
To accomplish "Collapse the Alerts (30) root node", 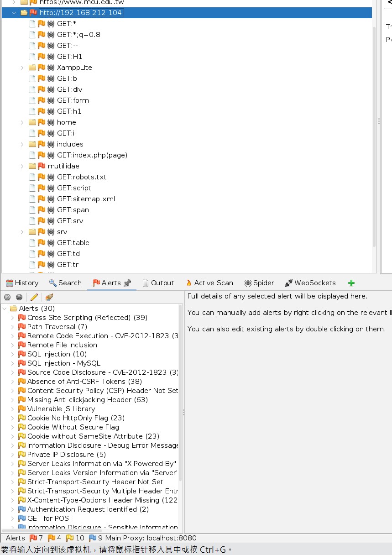I will tap(5, 309).
